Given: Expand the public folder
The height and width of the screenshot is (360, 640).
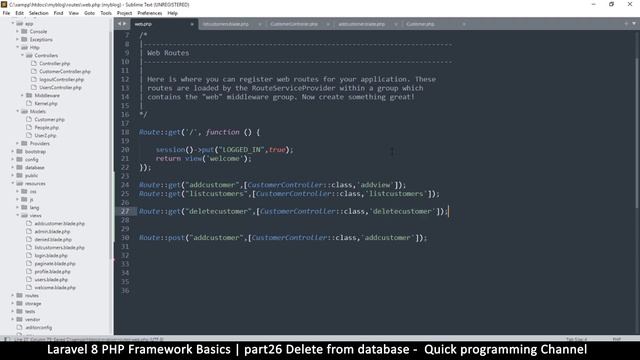Looking at the screenshot, I should click(x=13, y=175).
